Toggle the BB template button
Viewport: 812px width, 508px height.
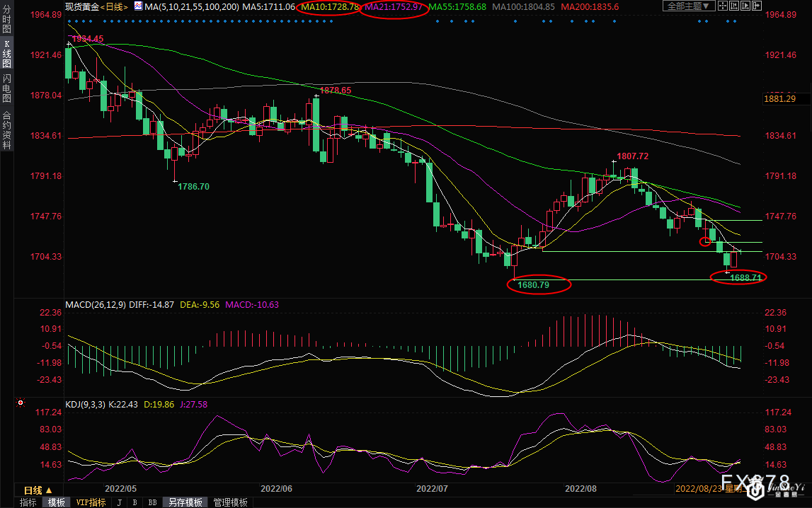(152, 502)
